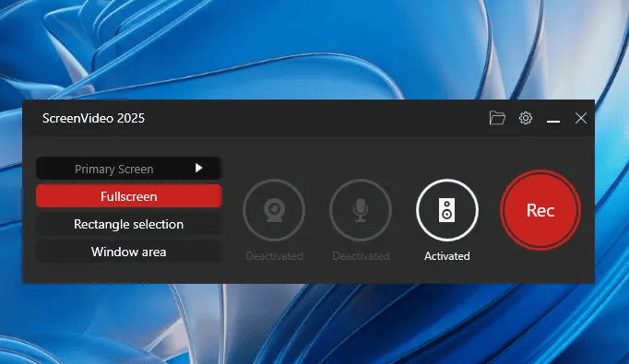The image size is (629, 364).
Task: Close the ScreenVideo 2025 window
Action: click(580, 118)
